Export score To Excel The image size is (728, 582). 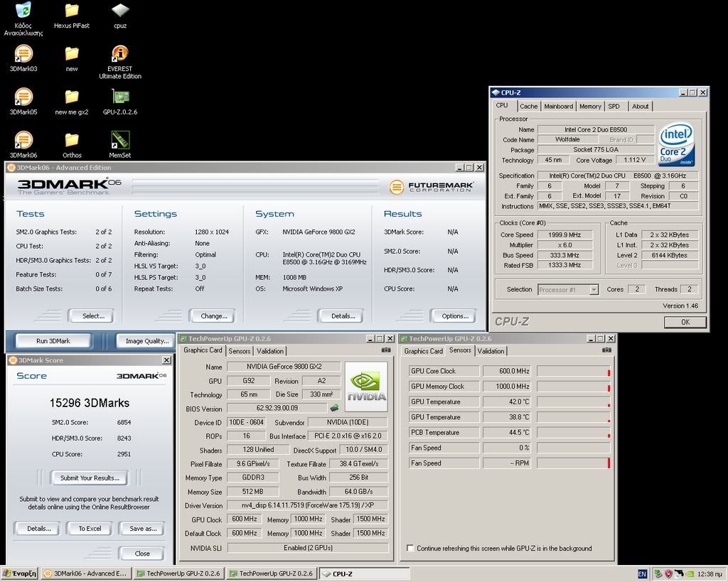(90, 528)
